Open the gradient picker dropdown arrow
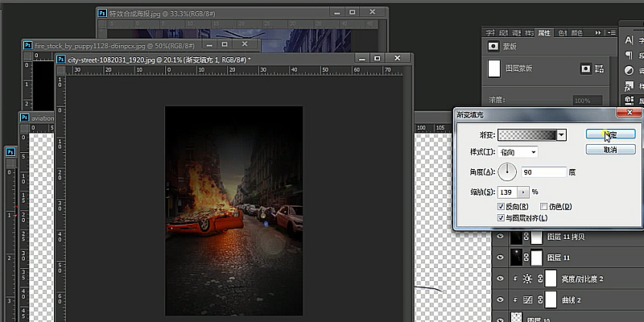The width and height of the screenshot is (644, 322). [562, 134]
